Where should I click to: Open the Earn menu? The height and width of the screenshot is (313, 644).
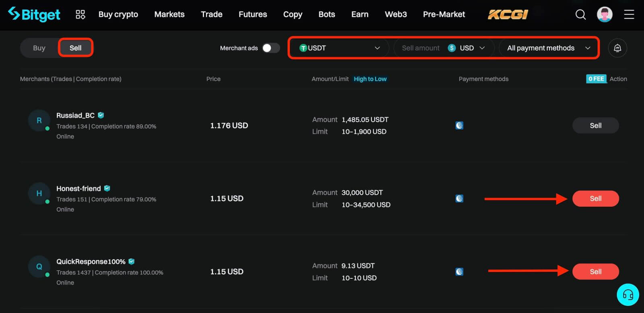click(359, 15)
